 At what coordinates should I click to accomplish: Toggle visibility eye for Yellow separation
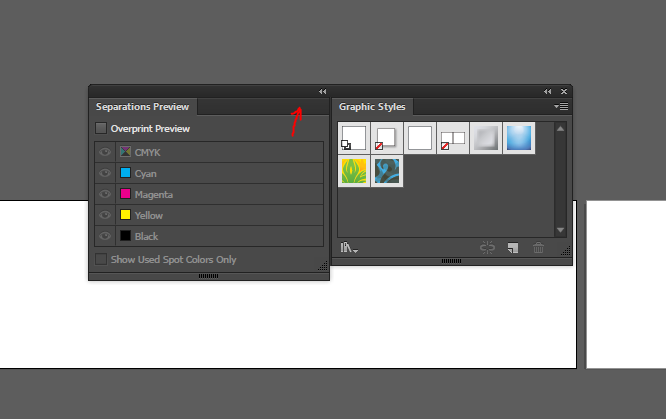(x=105, y=215)
